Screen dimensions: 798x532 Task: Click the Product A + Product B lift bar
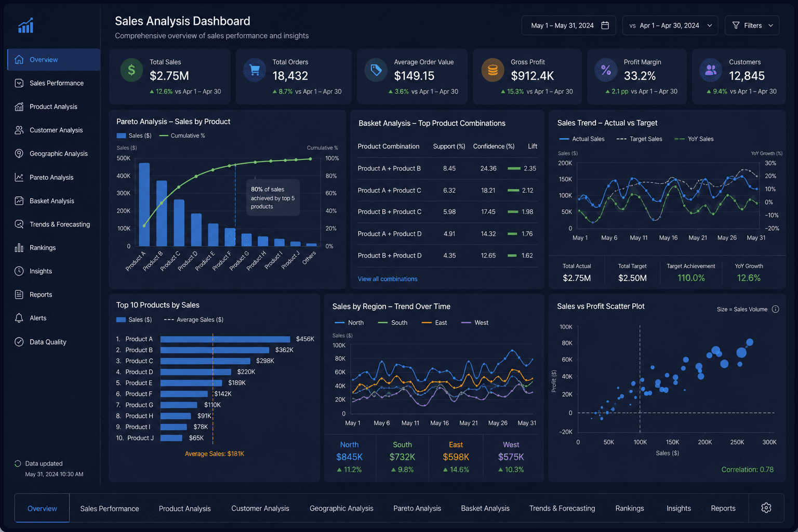tap(514, 168)
